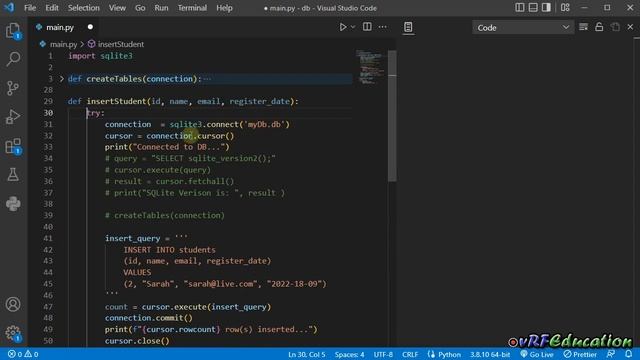Toggle secondary side bar layout

[x=546, y=8]
